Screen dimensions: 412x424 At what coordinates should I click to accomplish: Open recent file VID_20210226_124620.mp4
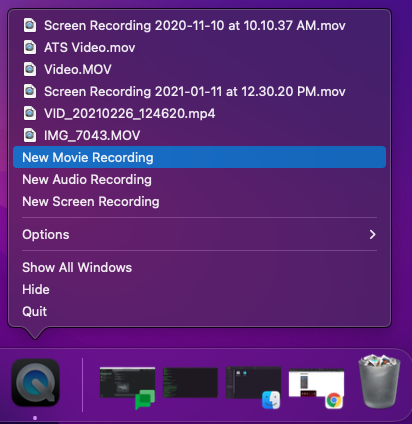point(199,114)
